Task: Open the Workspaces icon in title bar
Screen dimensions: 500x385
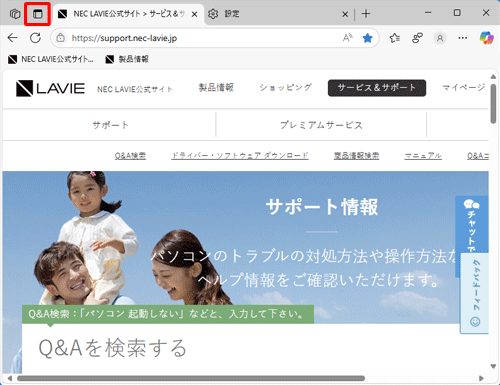Action: [15, 14]
